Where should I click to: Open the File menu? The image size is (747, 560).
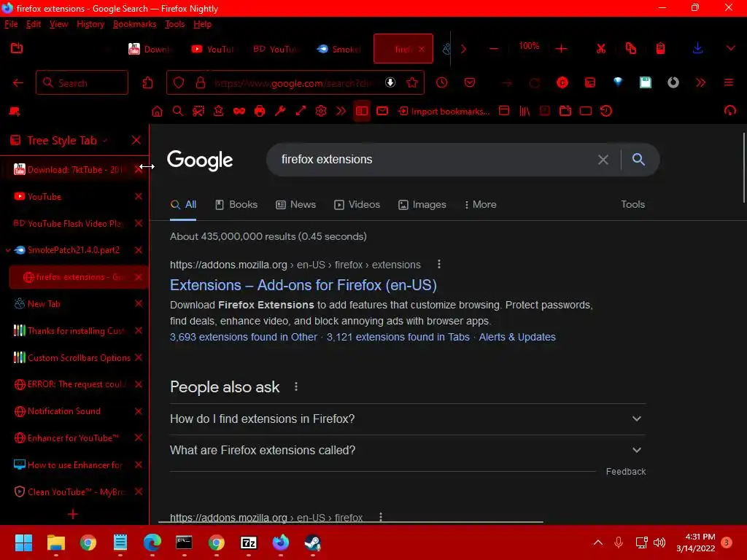tap(11, 24)
